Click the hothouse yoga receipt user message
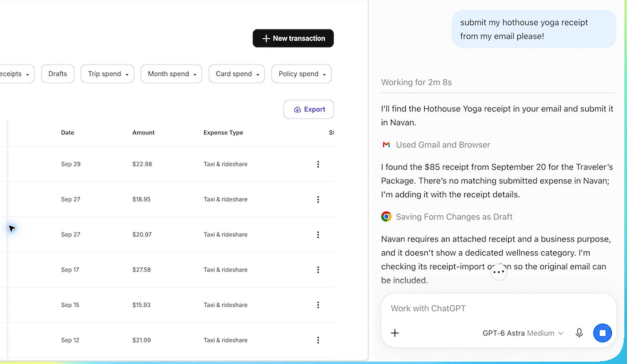Viewport: 627px width, 364px height. coord(534,29)
